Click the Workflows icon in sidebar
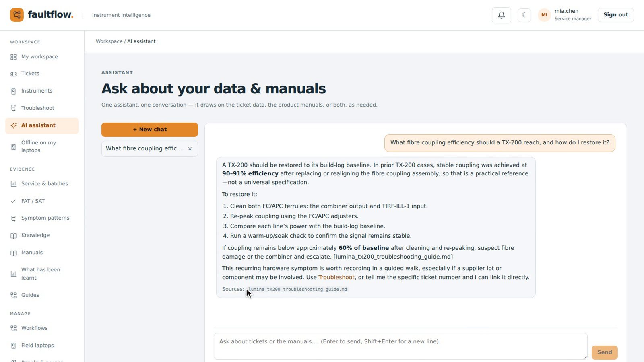 click(x=14, y=328)
